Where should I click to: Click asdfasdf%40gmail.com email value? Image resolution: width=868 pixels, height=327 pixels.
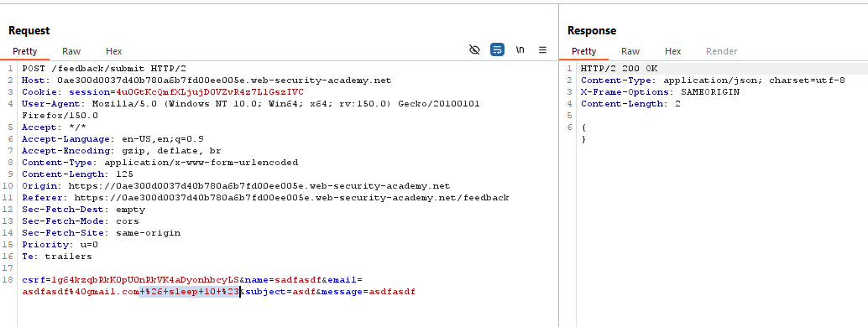(81, 292)
